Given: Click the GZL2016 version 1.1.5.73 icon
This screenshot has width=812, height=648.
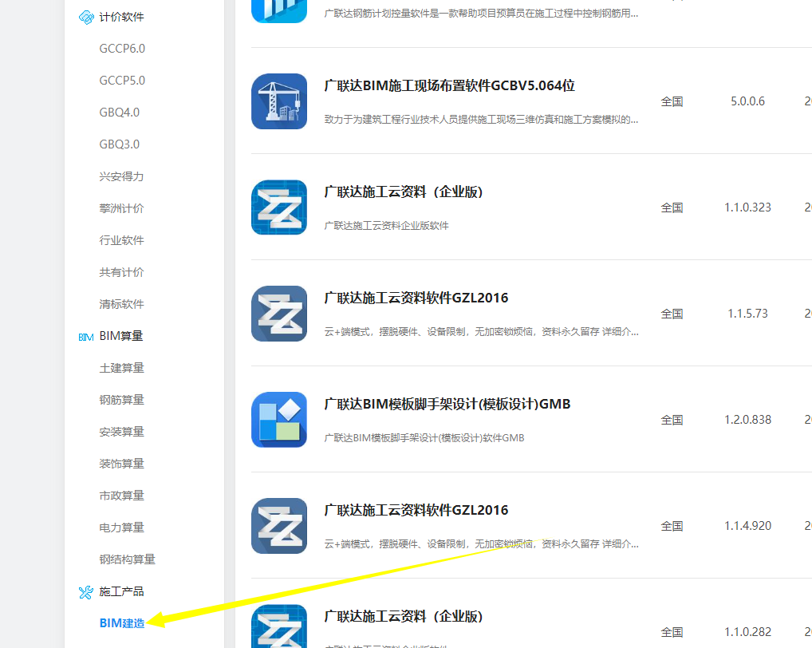Looking at the screenshot, I should click(279, 314).
